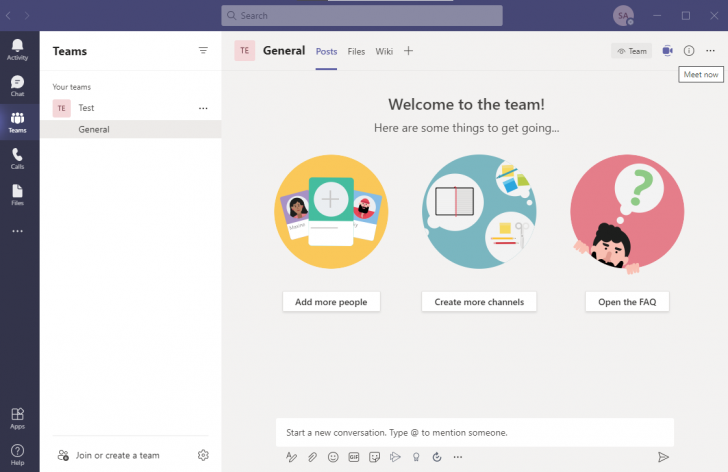This screenshot has height=472, width=728.
Task: Switch to the Files tab
Action: (356, 52)
